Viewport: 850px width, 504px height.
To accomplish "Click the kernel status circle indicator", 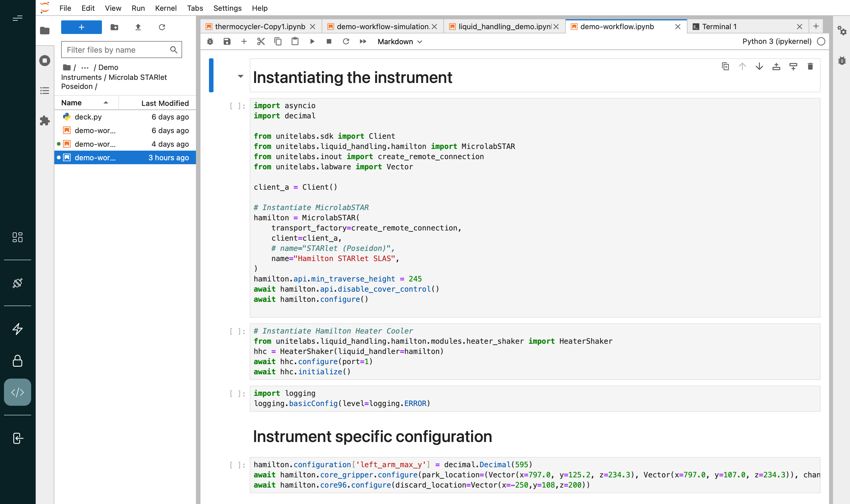I will coord(821,41).
